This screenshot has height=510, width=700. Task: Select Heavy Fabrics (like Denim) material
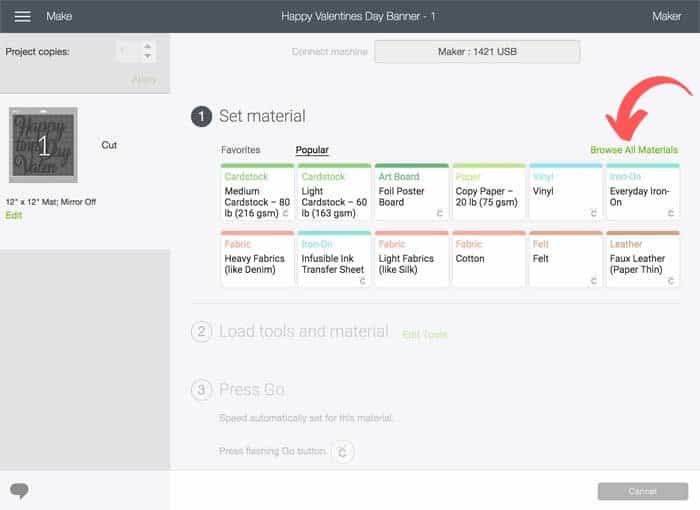pyautogui.click(x=258, y=259)
